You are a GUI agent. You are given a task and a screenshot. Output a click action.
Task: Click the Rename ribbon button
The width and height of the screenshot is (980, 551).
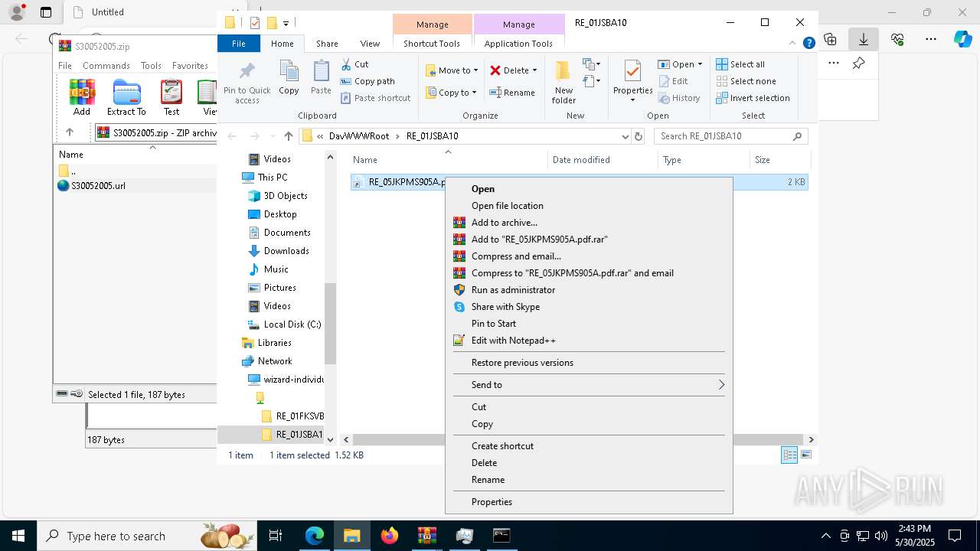[512, 93]
